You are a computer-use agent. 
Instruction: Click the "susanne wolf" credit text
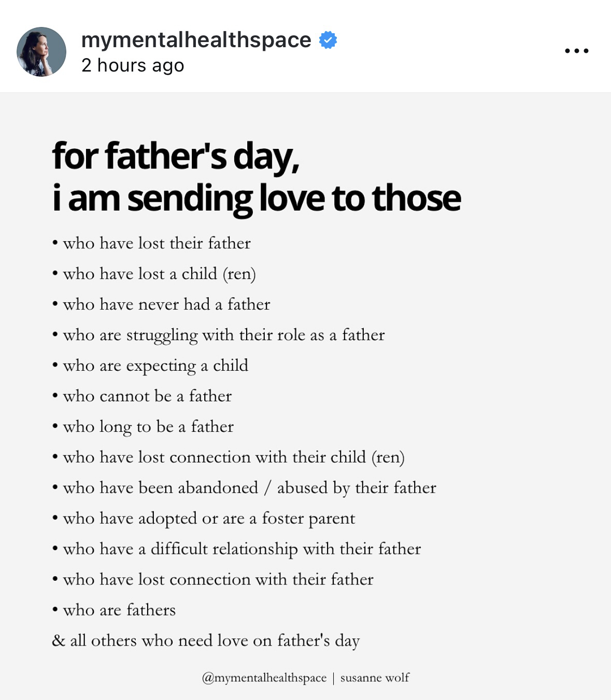375,678
